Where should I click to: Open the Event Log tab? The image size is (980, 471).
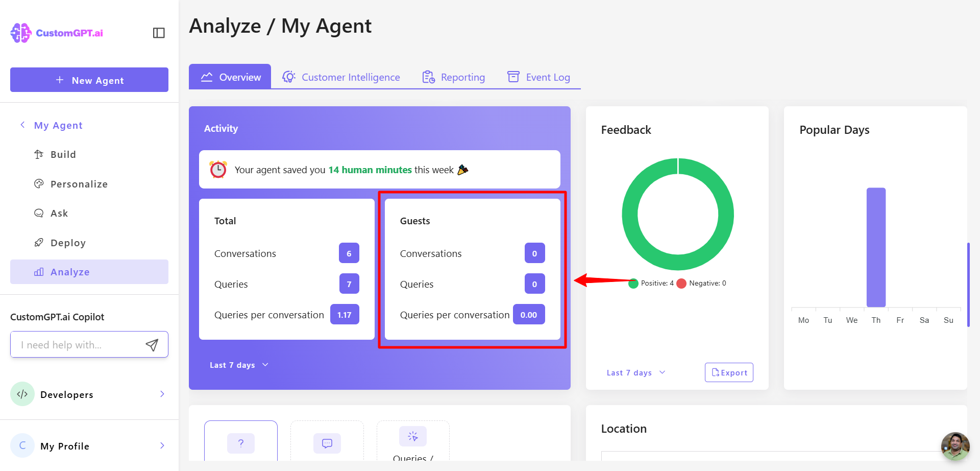click(x=538, y=77)
